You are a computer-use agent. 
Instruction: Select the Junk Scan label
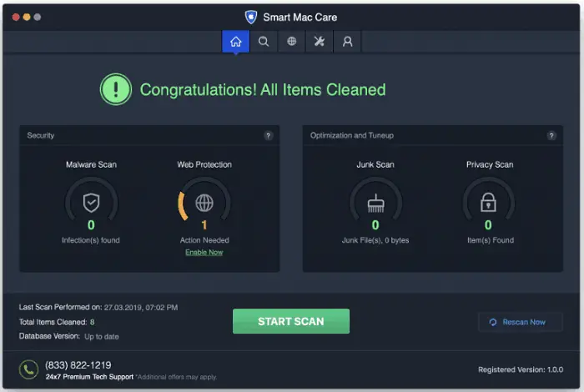(x=375, y=164)
